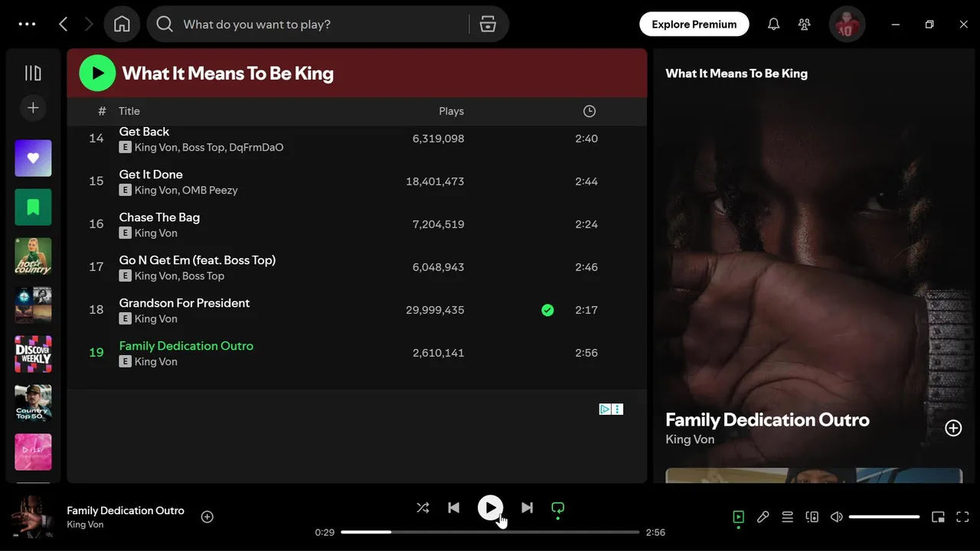Open Connect to a device icon
The image size is (980, 551).
812,517
